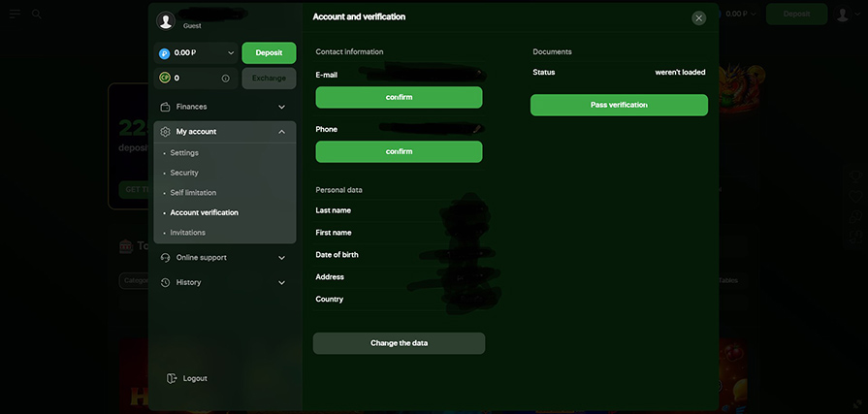Open the ruble balance currency dropdown
Screen dimensions: 868x414
(231, 53)
